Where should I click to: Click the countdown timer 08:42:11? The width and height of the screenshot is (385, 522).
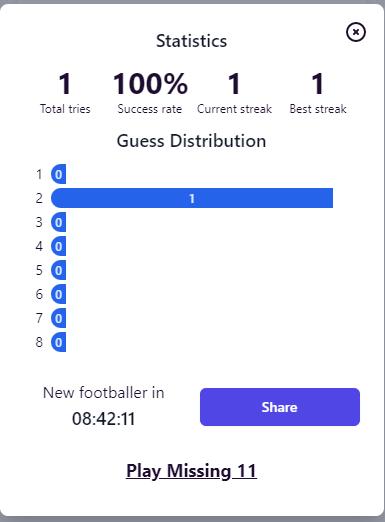click(x=104, y=419)
